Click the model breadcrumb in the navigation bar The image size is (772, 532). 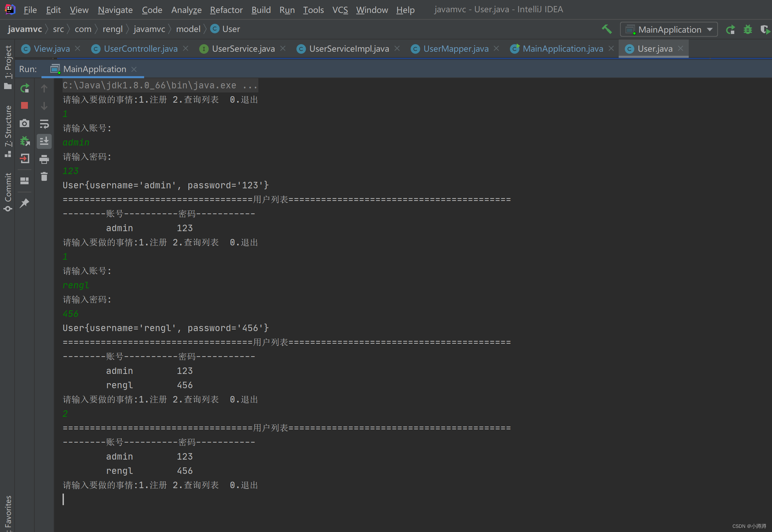click(188, 29)
